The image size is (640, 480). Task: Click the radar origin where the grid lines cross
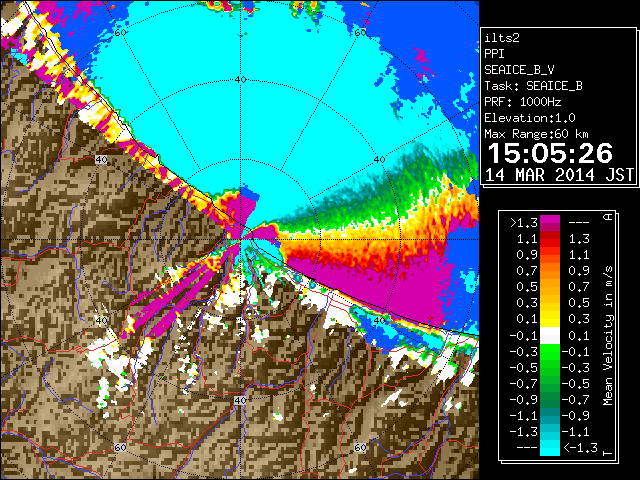coord(241,240)
